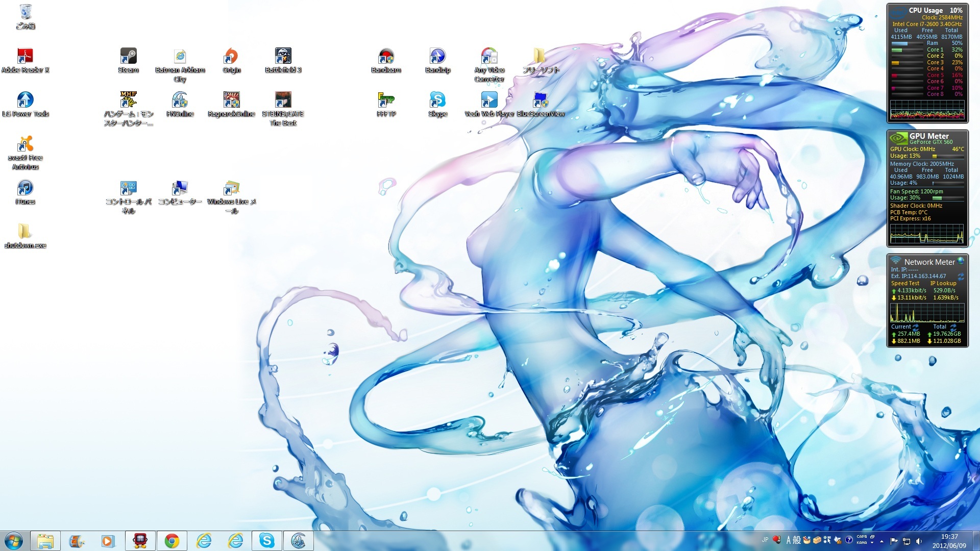Toggle the KANA input mode
This screenshot has height=551, width=980.
click(862, 543)
